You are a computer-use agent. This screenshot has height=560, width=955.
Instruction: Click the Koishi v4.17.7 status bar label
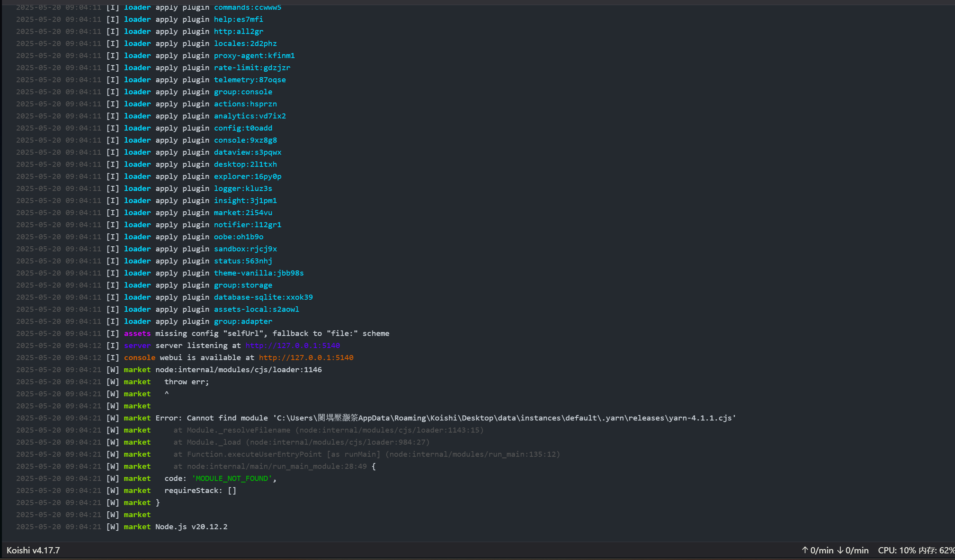[x=33, y=550]
